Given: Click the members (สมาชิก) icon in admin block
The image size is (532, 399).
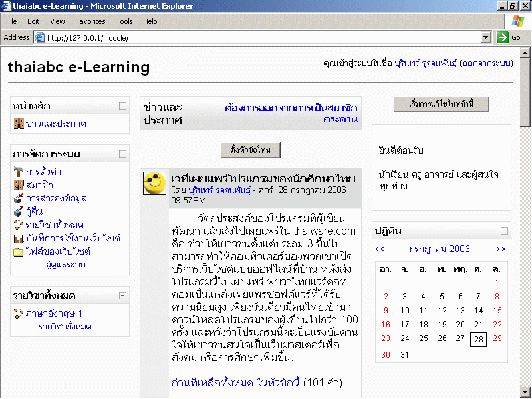Looking at the screenshot, I should click(19, 185).
